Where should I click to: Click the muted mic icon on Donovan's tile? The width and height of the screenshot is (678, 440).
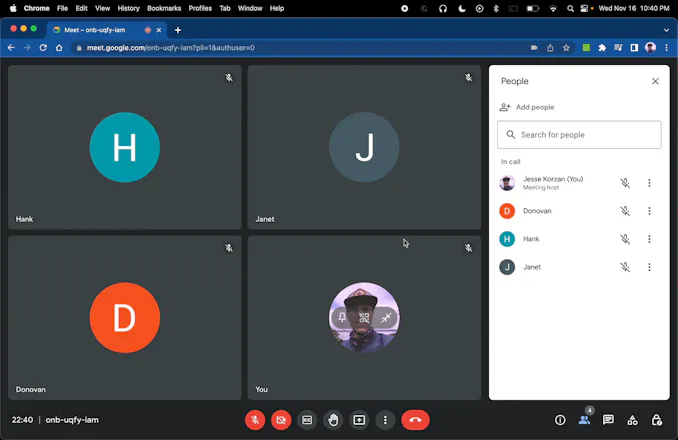click(x=229, y=248)
